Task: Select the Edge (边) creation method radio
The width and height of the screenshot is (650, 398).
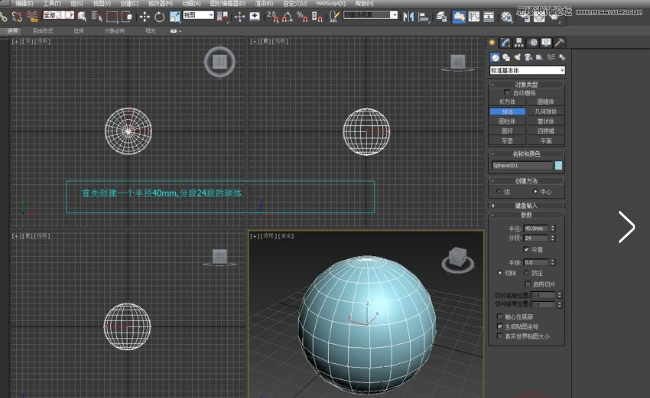Action: tap(499, 191)
